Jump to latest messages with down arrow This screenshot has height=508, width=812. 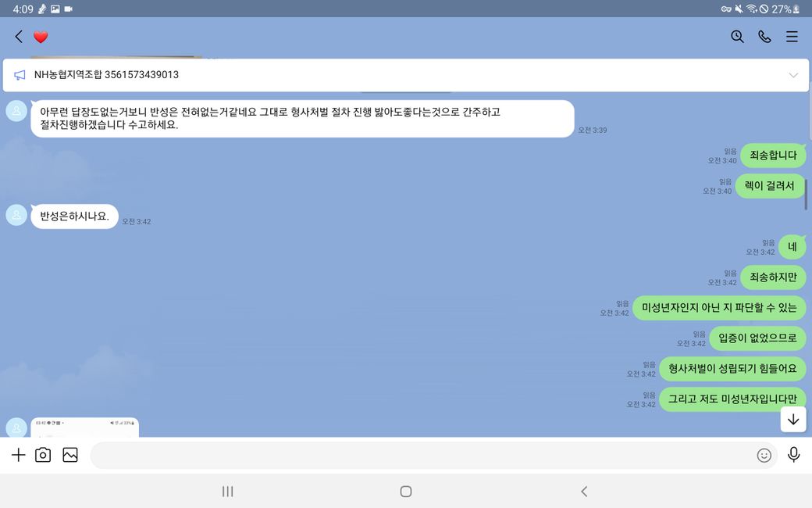pyautogui.click(x=793, y=419)
